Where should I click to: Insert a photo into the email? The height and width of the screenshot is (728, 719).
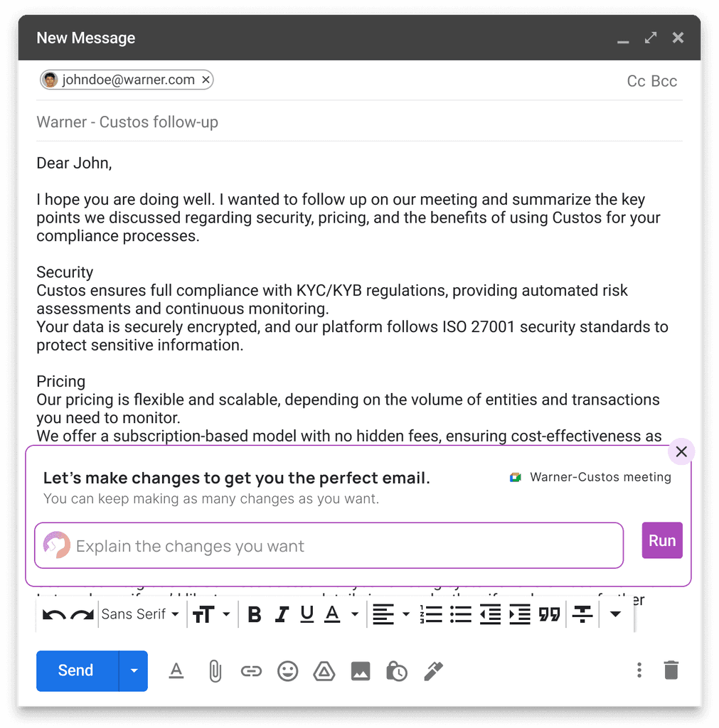pyautogui.click(x=361, y=671)
